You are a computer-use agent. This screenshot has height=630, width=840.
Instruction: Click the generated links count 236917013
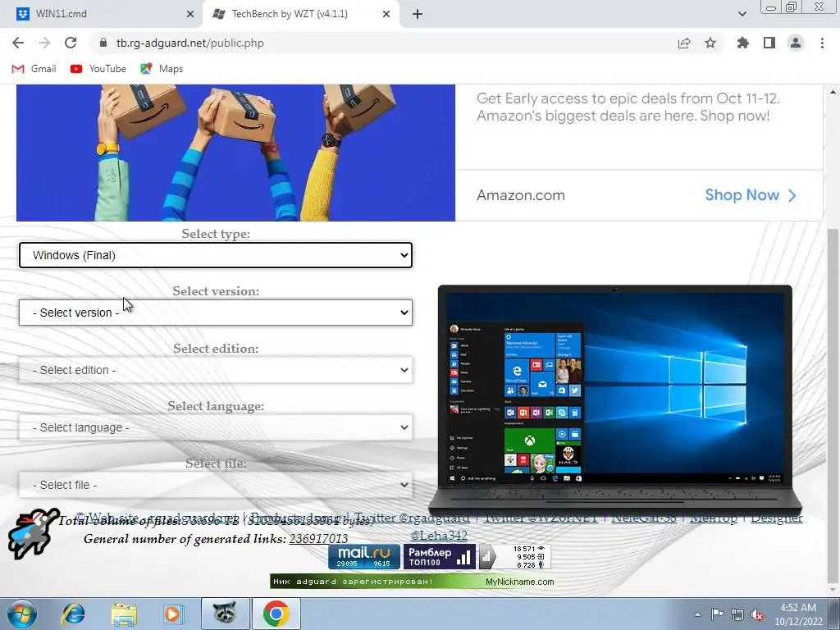[x=318, y=538]
